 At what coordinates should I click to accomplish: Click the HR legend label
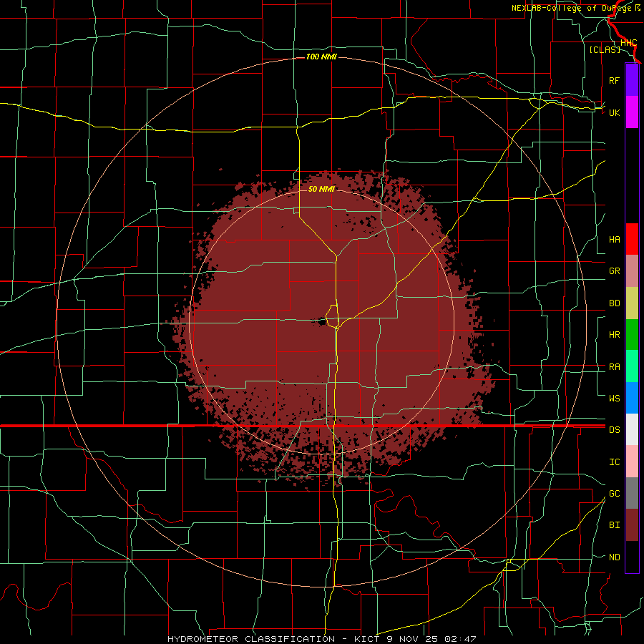coord(614,335)
